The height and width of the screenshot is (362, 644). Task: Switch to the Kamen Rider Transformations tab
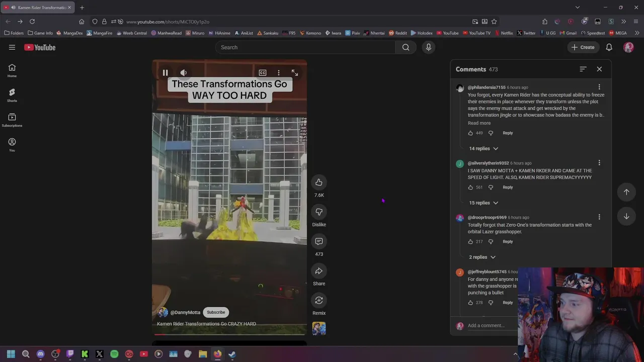38,8
